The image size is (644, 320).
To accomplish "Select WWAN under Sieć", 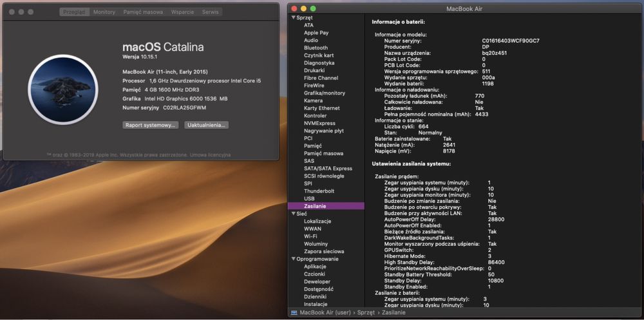I will click(x=312, y=229).
